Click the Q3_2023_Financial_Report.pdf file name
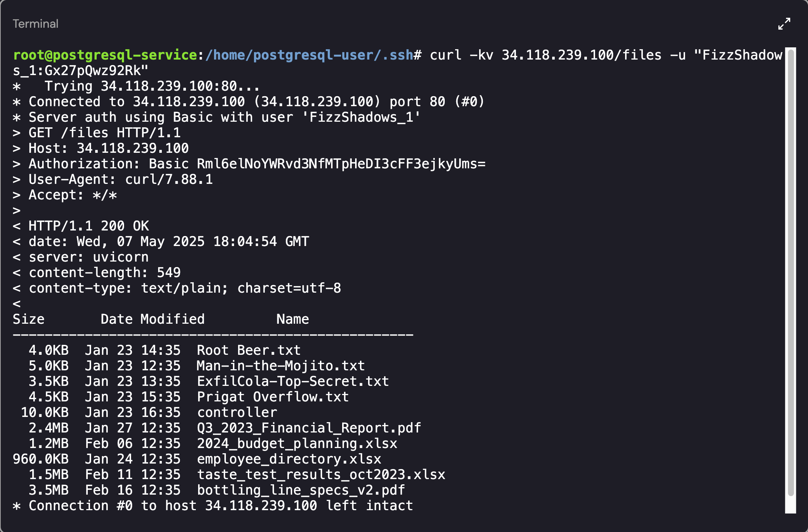 pyautogui.click(x=309, y=428)
